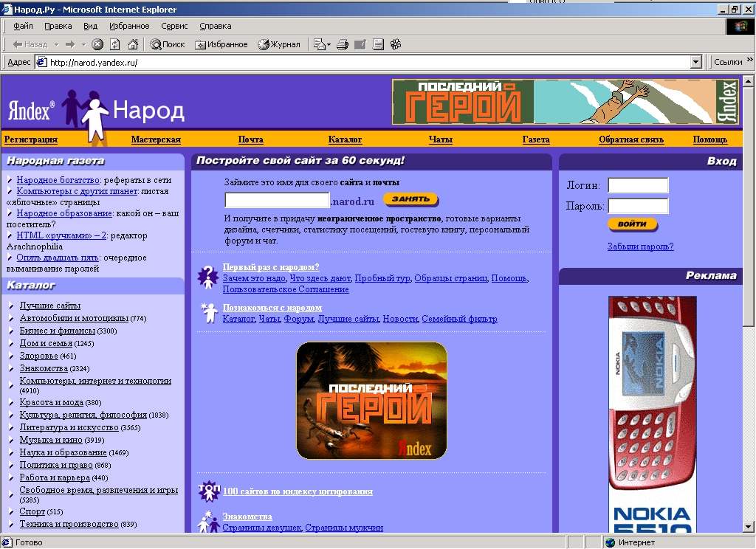This screenshot has height=549, width=756.
Task: Expand the Ссылки links bar chevron
Action: coord(749,60)
